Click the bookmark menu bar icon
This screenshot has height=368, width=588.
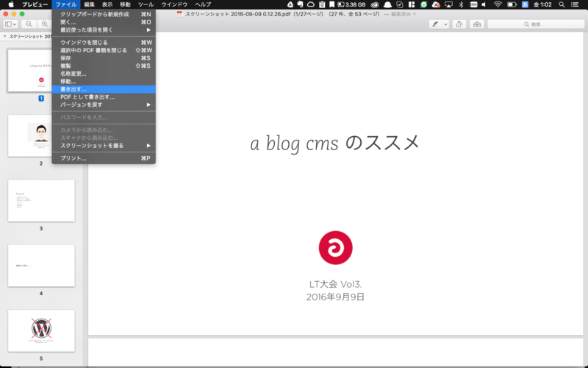(x=332, y=4)
